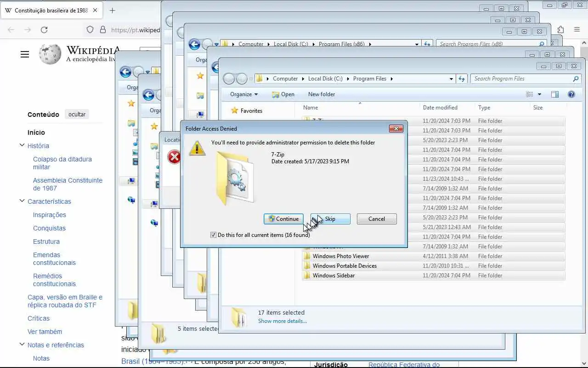
Task: Click the Favorites star in Program Files (x86) window
Action: coord(200,75)
